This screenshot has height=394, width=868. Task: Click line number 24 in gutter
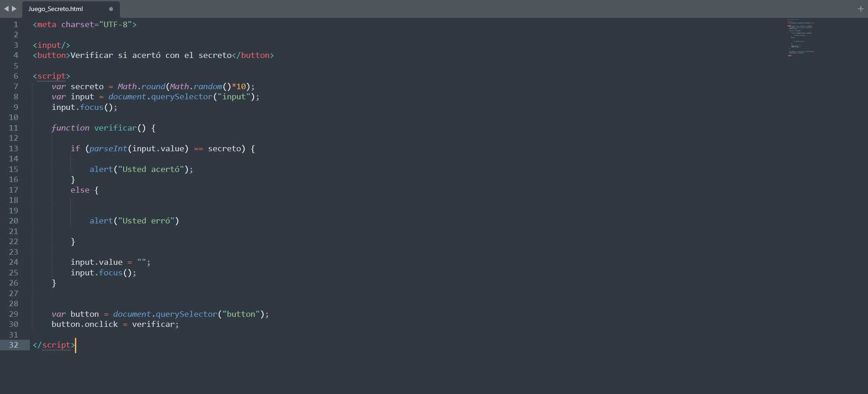14,262
